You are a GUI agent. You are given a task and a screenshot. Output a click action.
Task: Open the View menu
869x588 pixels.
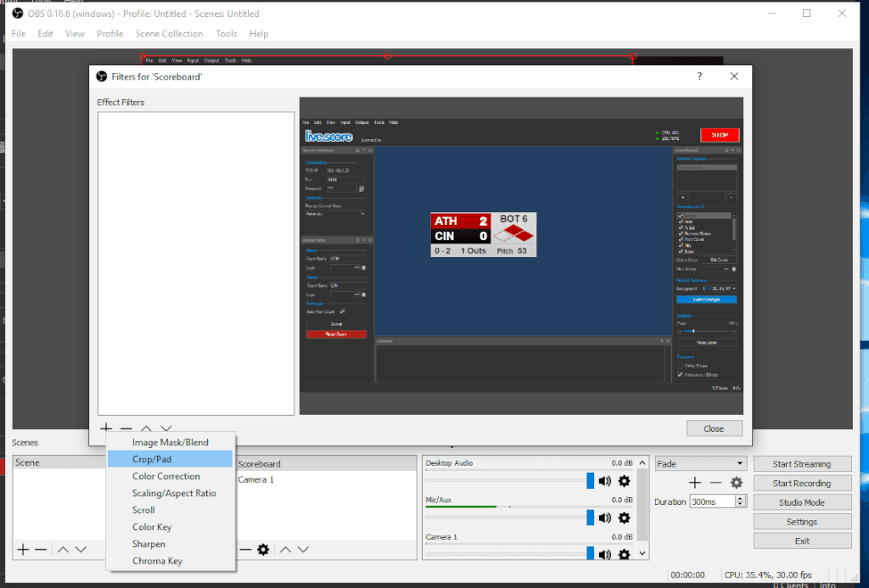tap(75, 34)
